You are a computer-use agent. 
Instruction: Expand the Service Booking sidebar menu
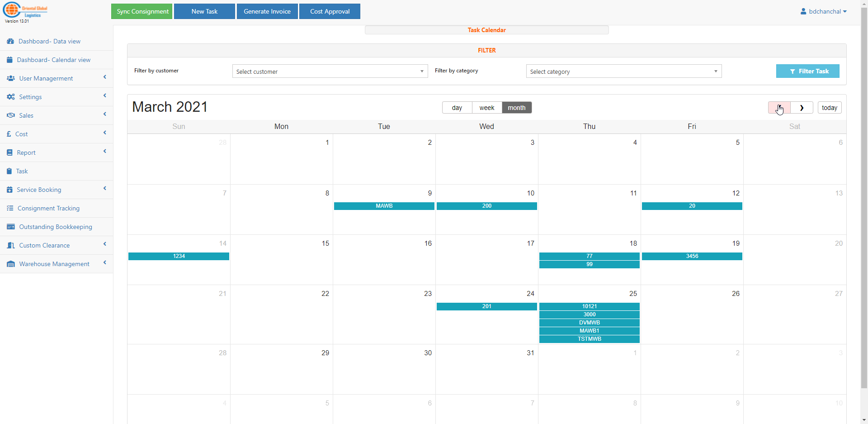[x=39, y=190]
